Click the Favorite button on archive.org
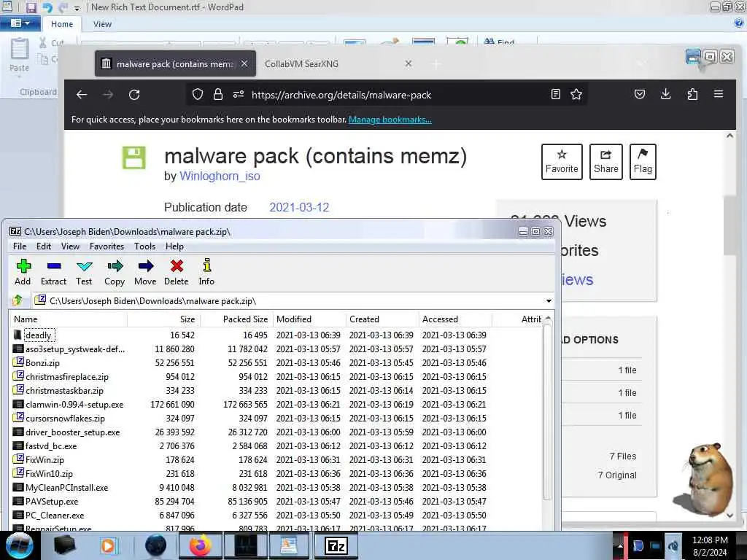 coord(562,161)
